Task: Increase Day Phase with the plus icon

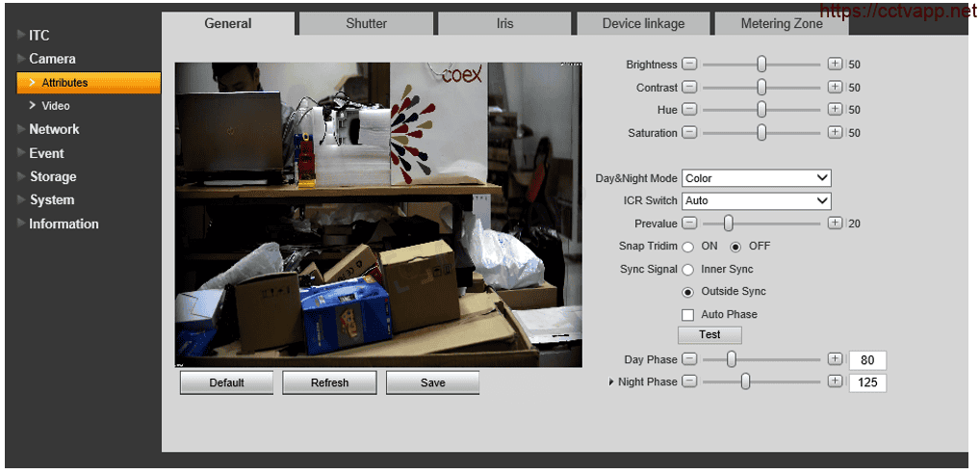Action: click(835, 359)
